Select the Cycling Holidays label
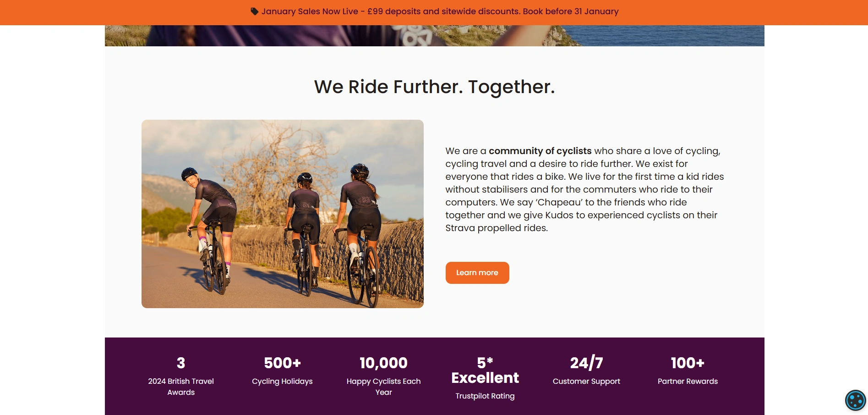Screen dimensions: 868x415 coord(282,381)
